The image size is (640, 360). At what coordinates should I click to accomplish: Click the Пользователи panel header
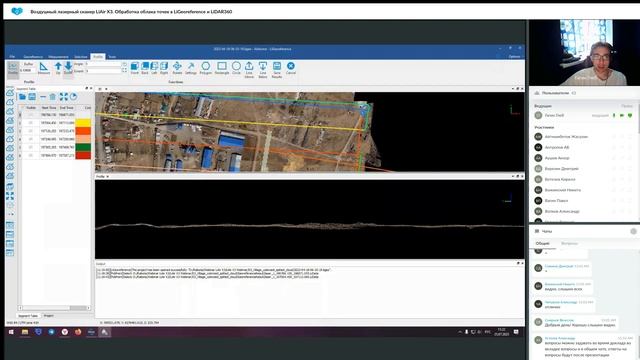coord(555,93)
